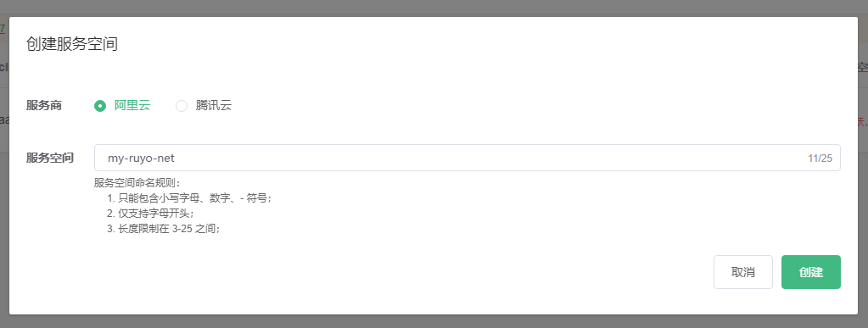Click the 11/25 character counter
The height and width of the screenshot is (328, 868).
point(820,158)
